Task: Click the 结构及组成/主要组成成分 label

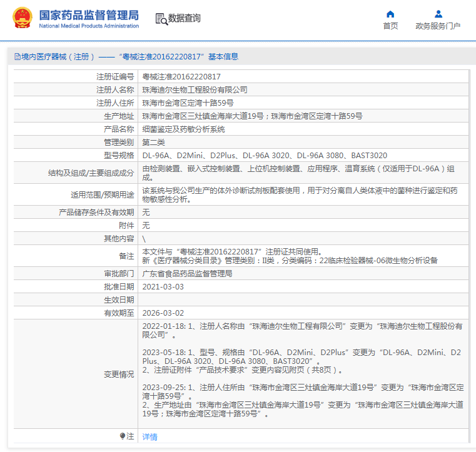Action: point(91,173)
